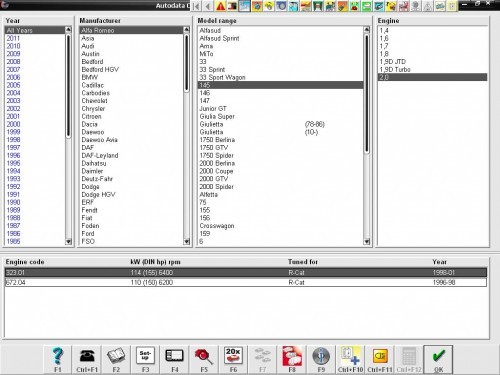The height and width of the screenshot is (375, 500).
Task: Click the Model range scroll-down arrow
Action: 367,241
